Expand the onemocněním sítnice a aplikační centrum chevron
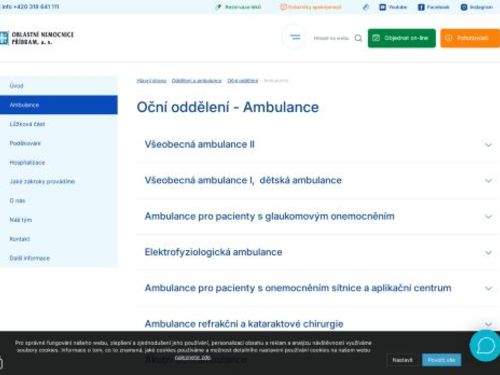500x375 pixels. tap(488, 288)
